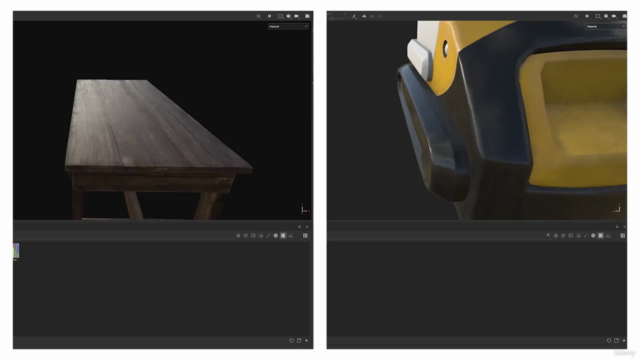This screenshot has height=360, width=640.
Task: Click the X icon in right panel toolbar
Action: [x=548, y=235]
